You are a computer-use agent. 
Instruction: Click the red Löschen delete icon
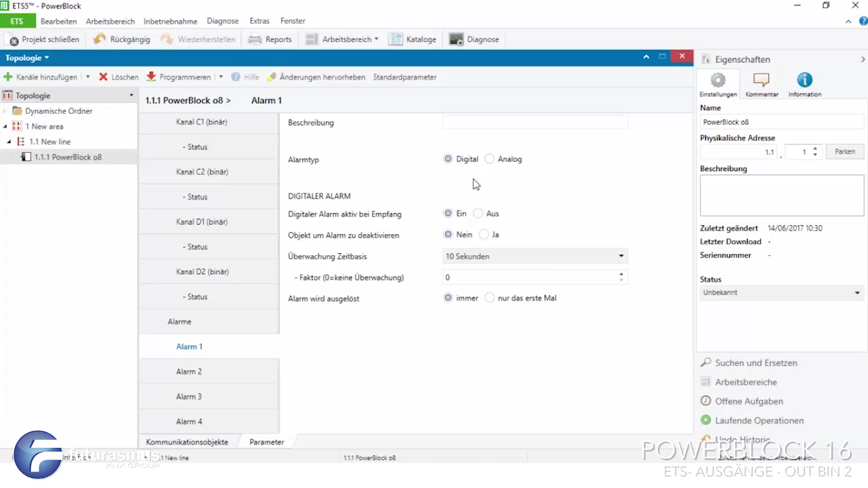point(103,77)
